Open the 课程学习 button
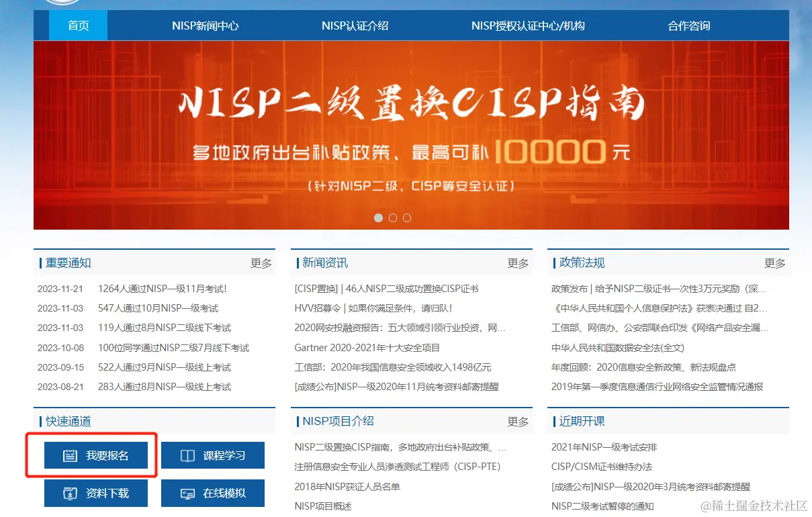This screenshot has width=812, height=517. click(x=213, y=455)
